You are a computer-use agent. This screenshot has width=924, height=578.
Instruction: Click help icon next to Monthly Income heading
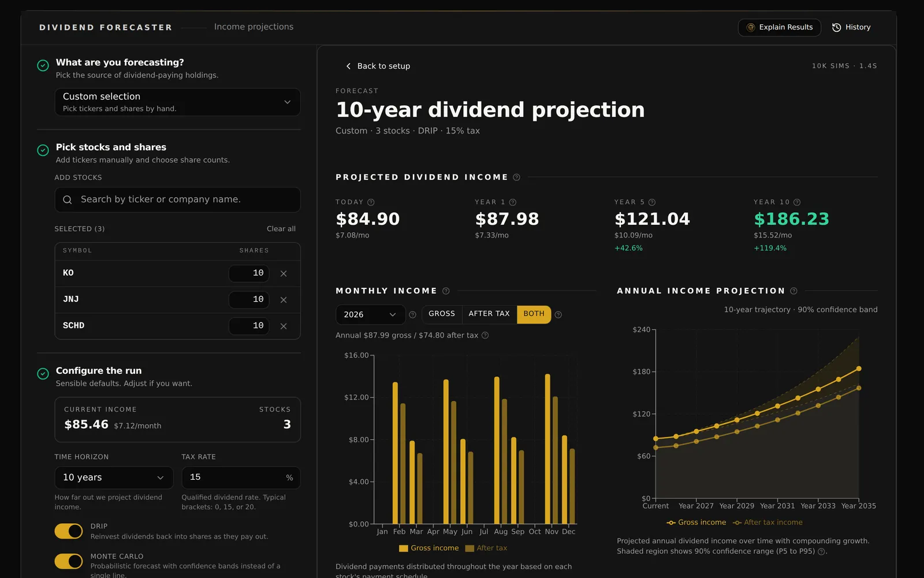coord(446,291)
